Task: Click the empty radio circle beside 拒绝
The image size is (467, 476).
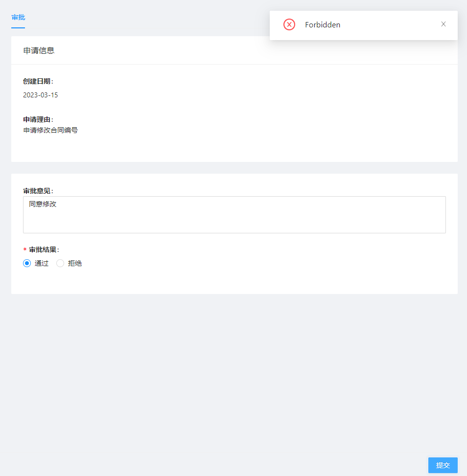Action: (x=60, y=263)
